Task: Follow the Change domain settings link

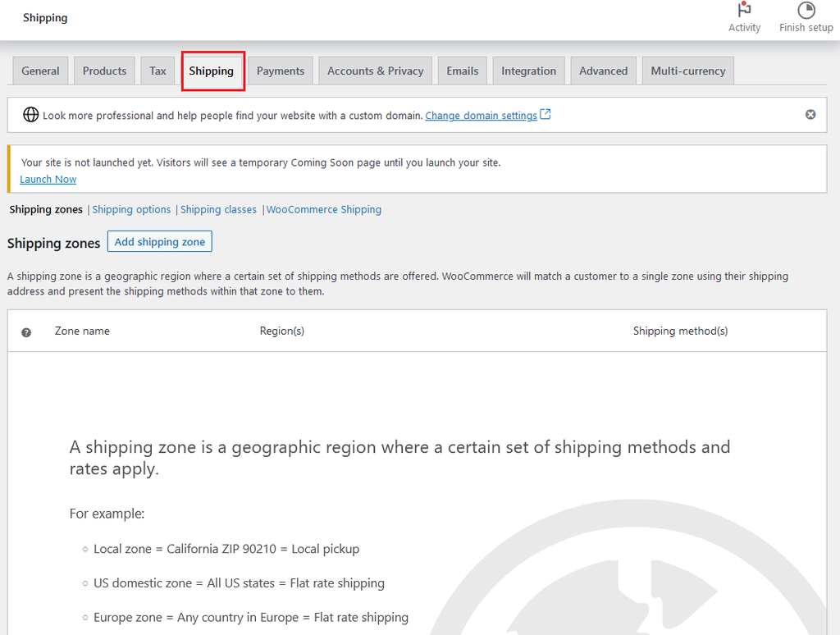Action: click(x=481, y=116)
